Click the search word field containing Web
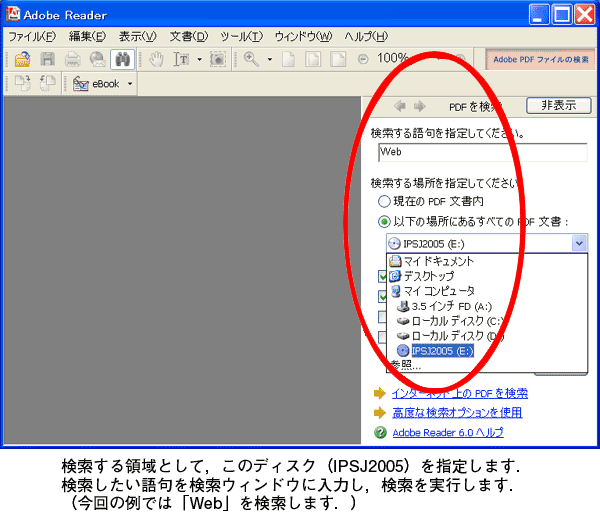 (x=483, y=152)
